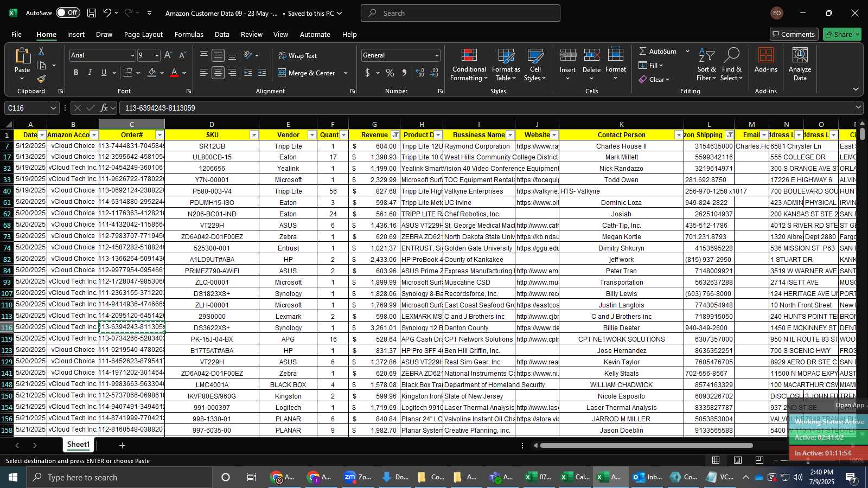Switch to Page Break Preview in status bar
868x488 pixels.
click(x=759, y=460)
